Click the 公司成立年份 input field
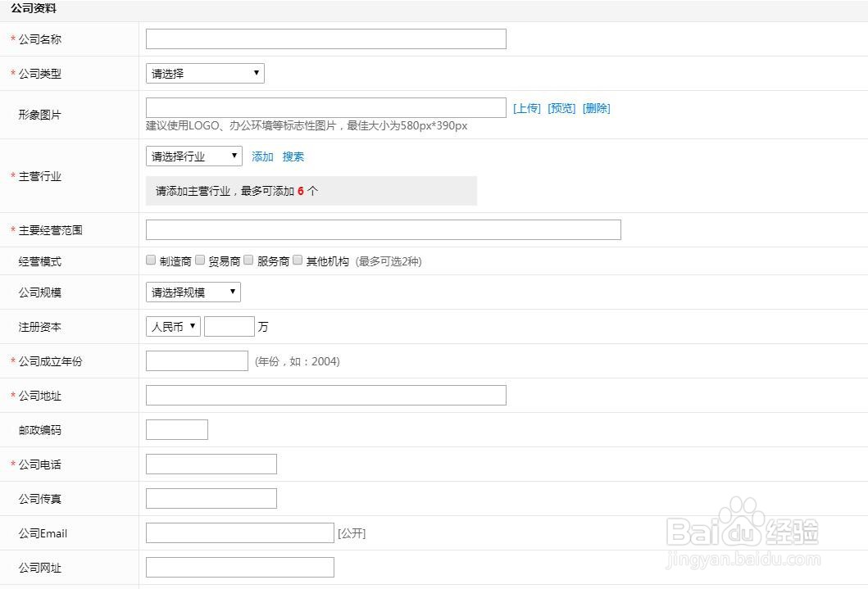The width and height of the screenshot is (868, 589). click(196, 360)
